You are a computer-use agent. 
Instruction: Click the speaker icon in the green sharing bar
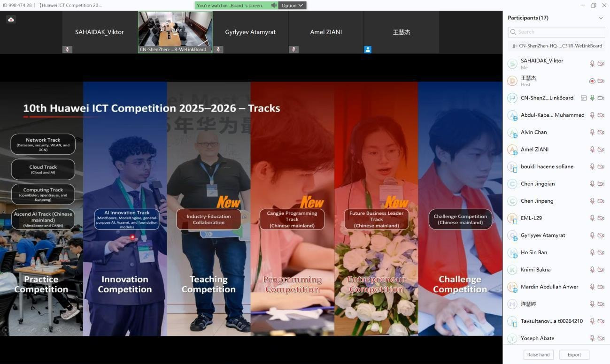(x=273, y=6)
